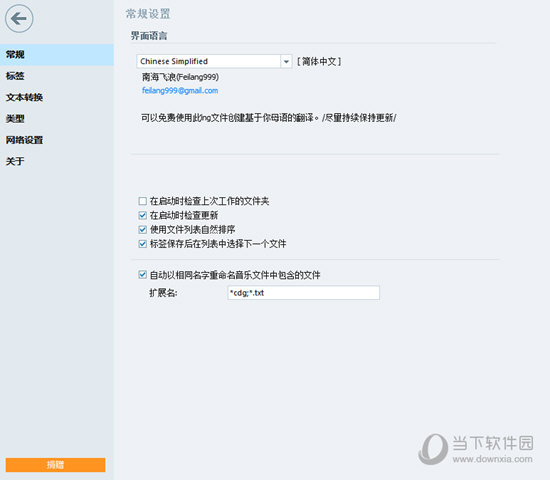This screenshot has height=480, width=550.
Task: Click the Chinese Simplified language combo box
Action: click(x=214, y=62)
